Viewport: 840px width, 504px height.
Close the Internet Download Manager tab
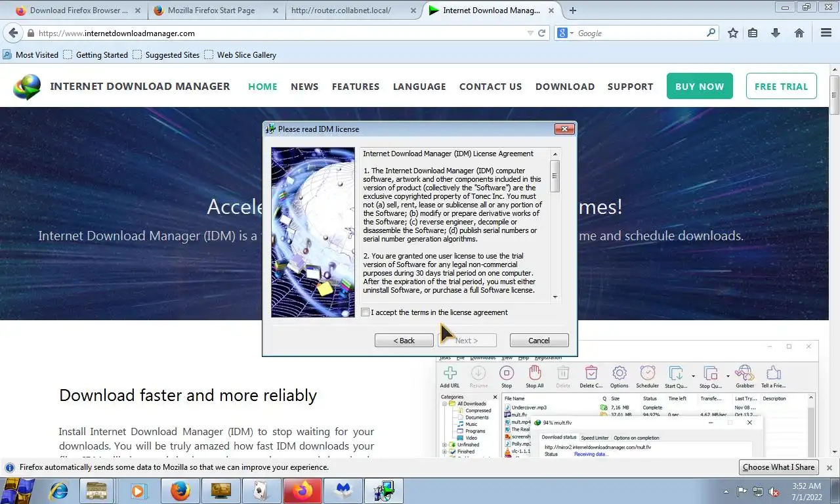click(x=552, y=10)
